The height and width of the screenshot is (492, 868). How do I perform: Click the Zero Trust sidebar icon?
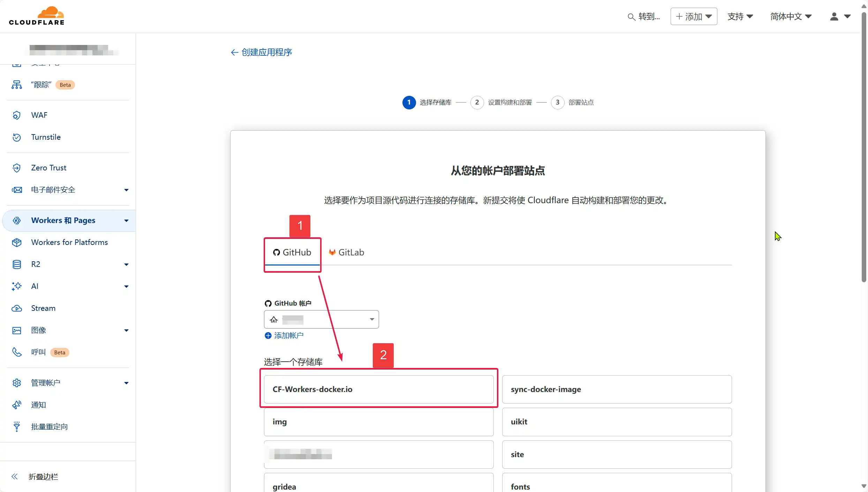(x=17, y=168)
